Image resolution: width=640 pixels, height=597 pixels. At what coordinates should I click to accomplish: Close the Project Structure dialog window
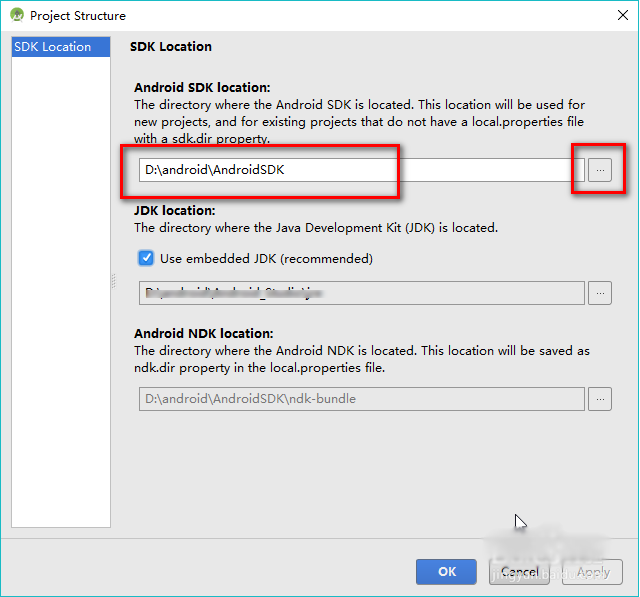tap(618, 16)
